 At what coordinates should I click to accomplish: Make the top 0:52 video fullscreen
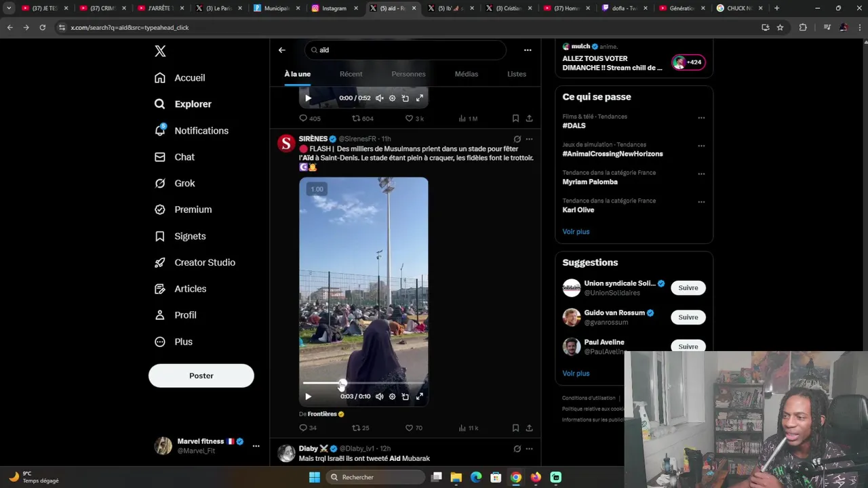coord(420,98)
